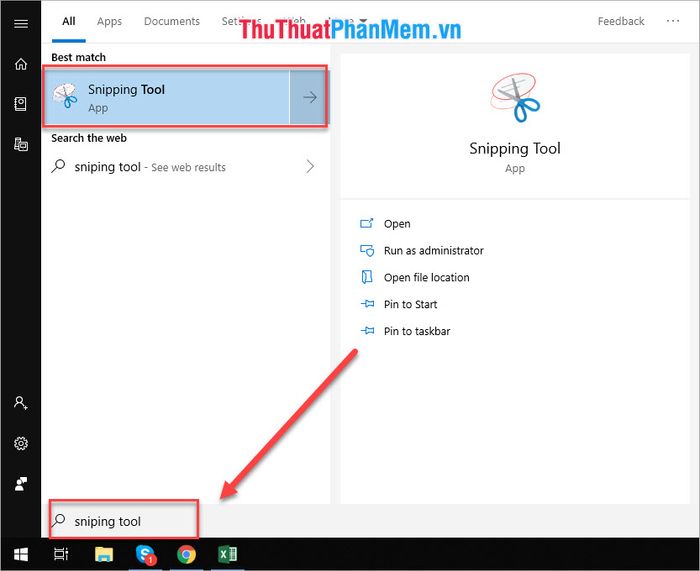Choose Pin to Start
The width and height of the screenshot is (700, 571).
pyautogui.click(x=410, y=304)
